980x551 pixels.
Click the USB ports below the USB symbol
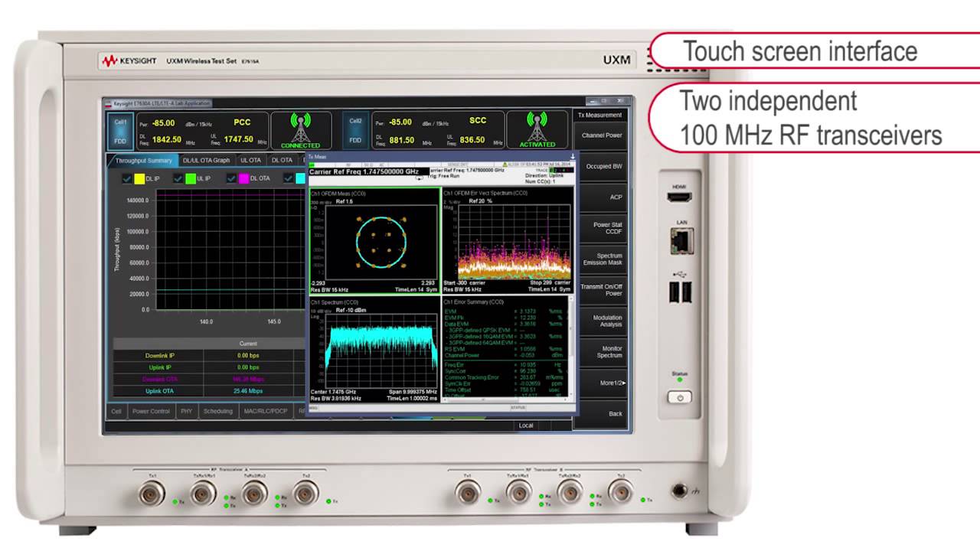(x=679, y=292)
